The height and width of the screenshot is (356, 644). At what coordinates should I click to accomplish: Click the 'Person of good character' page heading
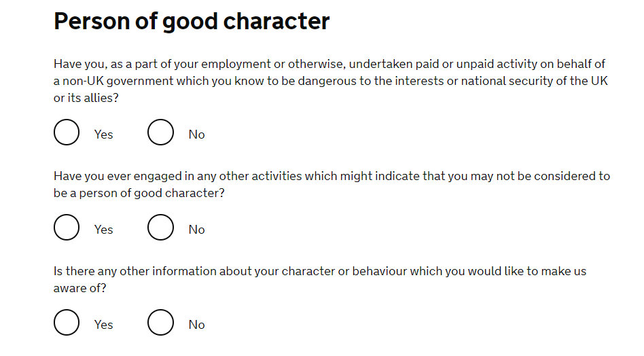192,21
